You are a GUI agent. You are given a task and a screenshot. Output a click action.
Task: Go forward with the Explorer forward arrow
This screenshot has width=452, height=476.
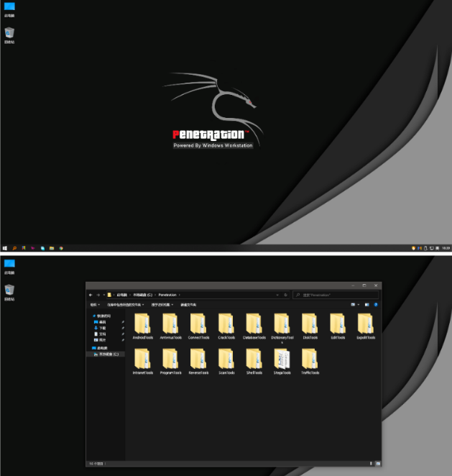click(98, 295)
